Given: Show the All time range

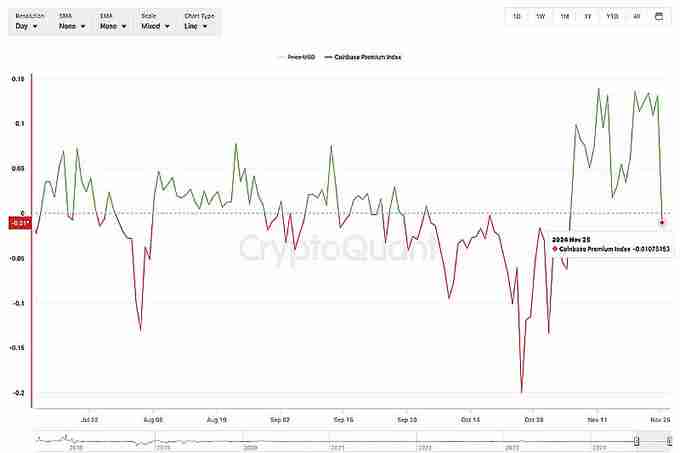Looking at the screenshot, I should (x=636, y=16).
